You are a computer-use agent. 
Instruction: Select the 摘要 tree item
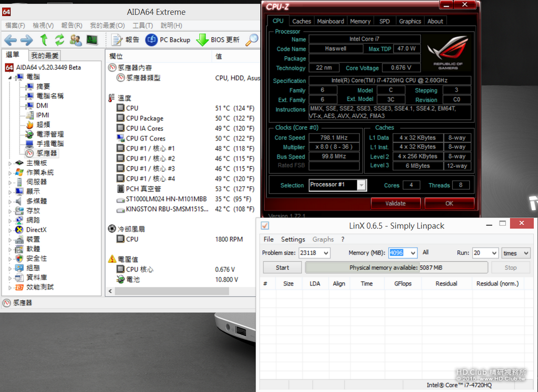(43, 87)
